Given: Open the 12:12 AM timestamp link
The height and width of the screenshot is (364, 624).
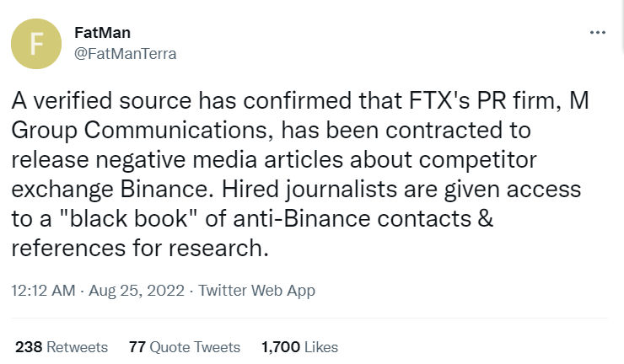Looking at the screenshot, I should (41, 291).
